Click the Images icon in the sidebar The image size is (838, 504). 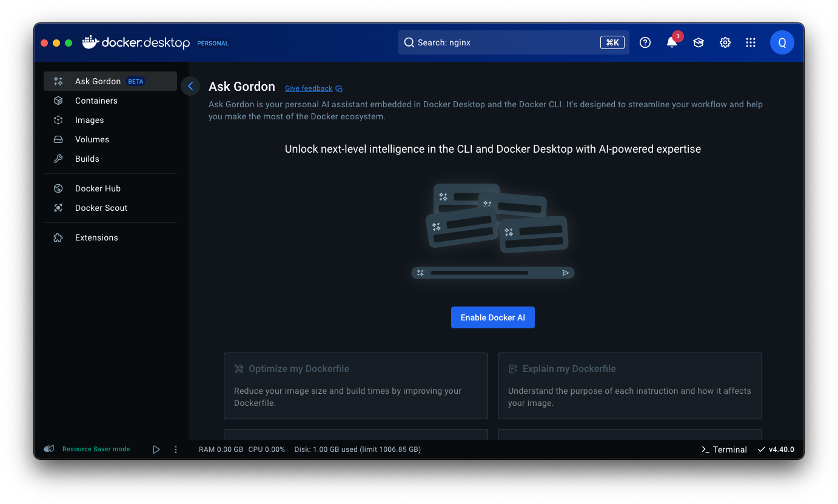pos(58,120)
